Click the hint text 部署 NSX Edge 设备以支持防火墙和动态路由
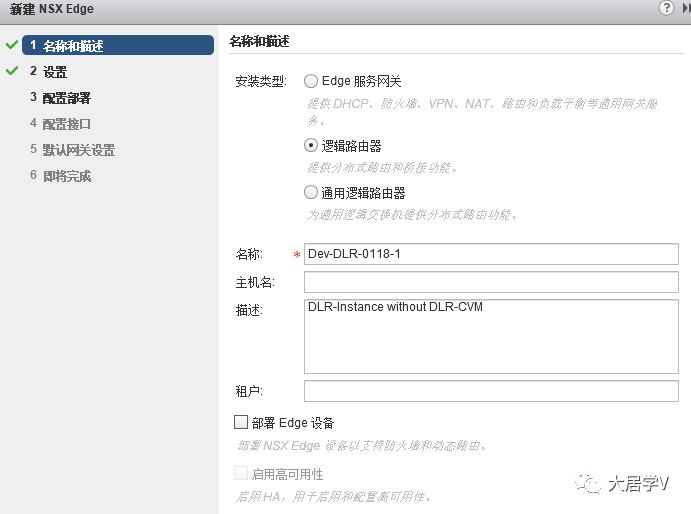Viewport: 691px width, 514px height. (361, 446)
